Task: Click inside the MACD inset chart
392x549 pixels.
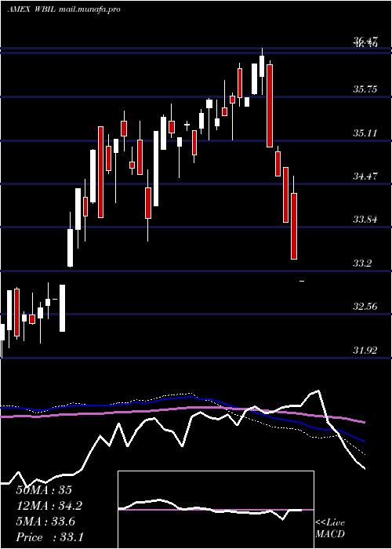Action: click(x=216, y=510)
